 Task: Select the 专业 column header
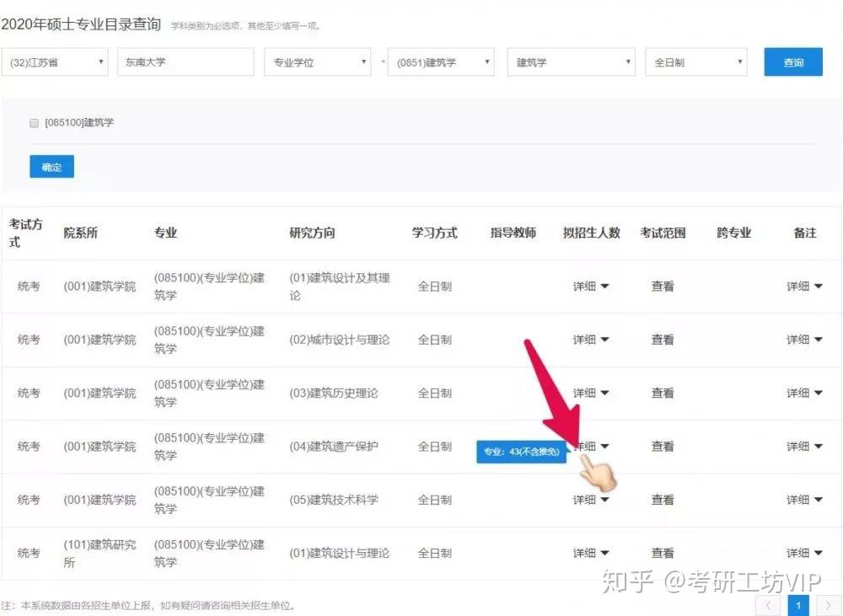165,233
